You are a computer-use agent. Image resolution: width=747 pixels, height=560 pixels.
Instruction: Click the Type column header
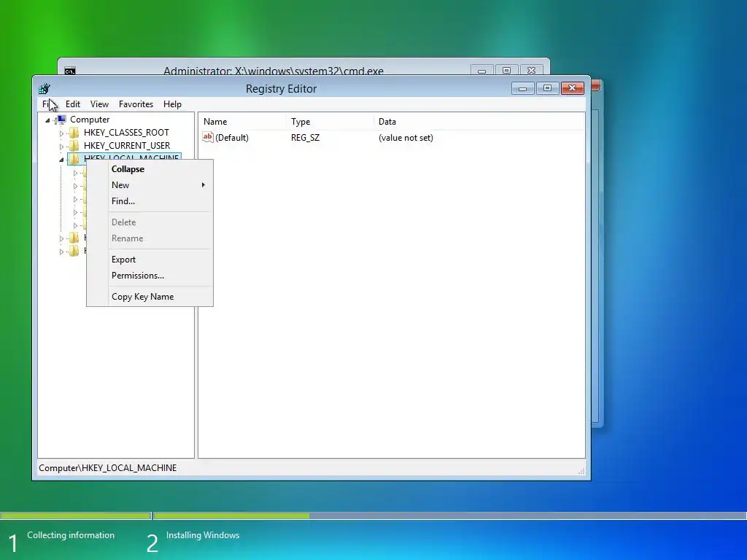point(330,122)
